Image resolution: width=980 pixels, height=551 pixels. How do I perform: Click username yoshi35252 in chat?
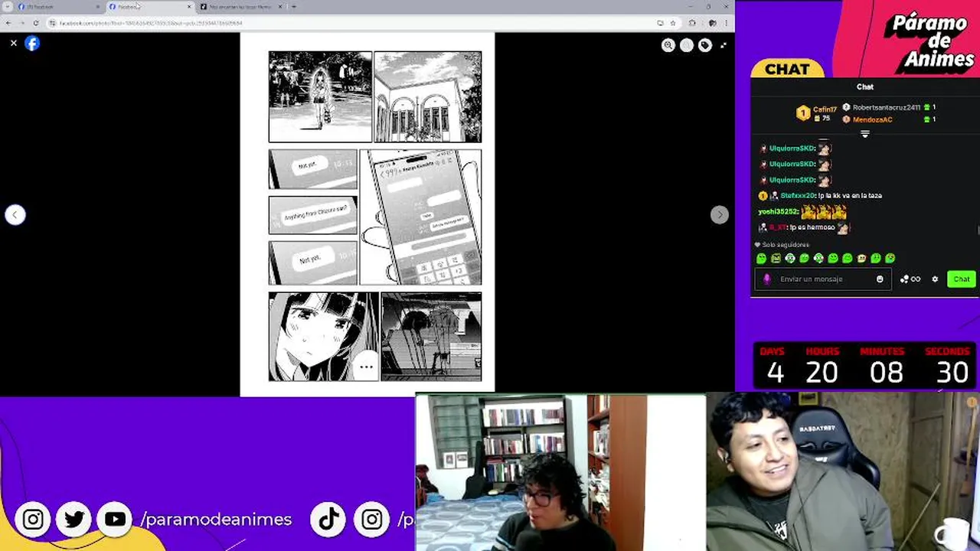(x=778, y=212)
